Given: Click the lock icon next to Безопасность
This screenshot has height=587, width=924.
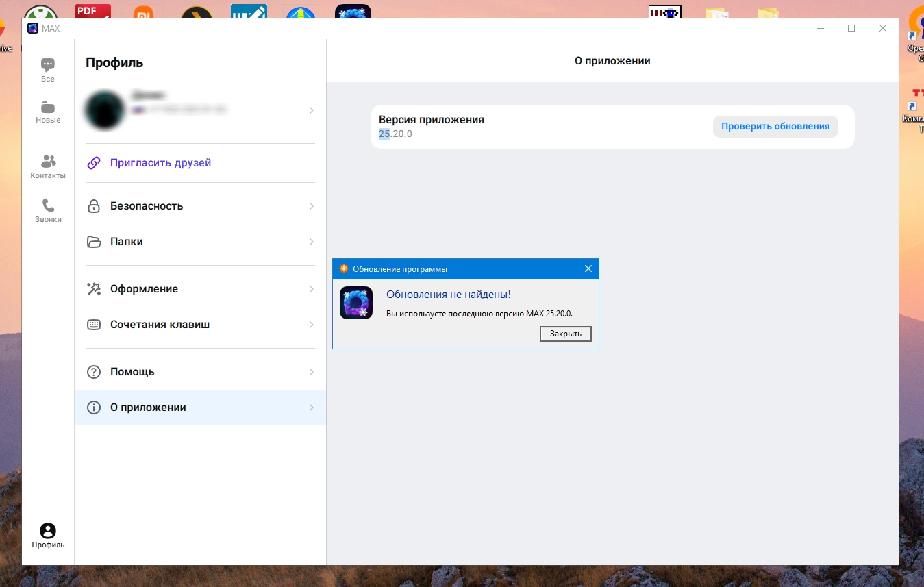Looking at the screenshot, I should (94, 206).
